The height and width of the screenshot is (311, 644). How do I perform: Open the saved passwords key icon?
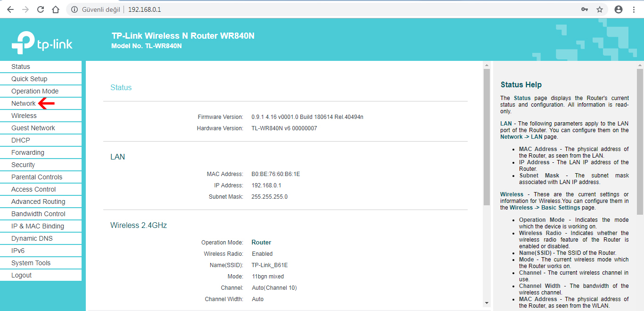[585, 9]
